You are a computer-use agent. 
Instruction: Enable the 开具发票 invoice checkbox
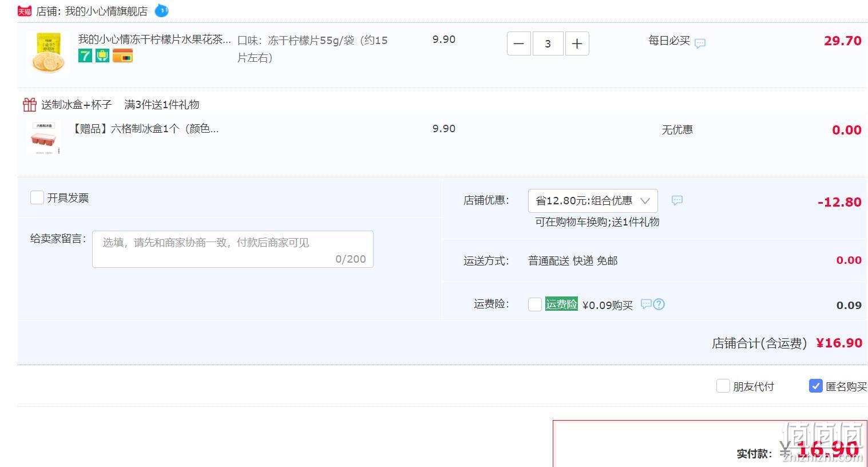[37, 197]
